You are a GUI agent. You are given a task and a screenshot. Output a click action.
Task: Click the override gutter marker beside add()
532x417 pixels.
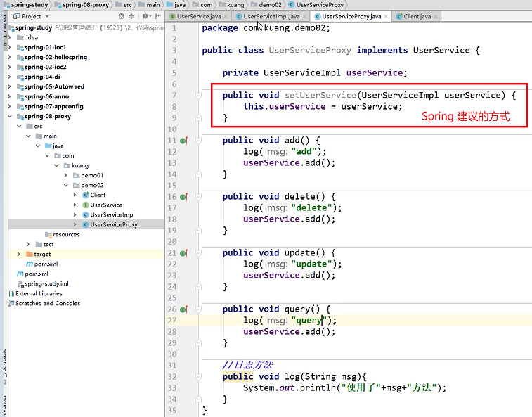pos(184,140)
